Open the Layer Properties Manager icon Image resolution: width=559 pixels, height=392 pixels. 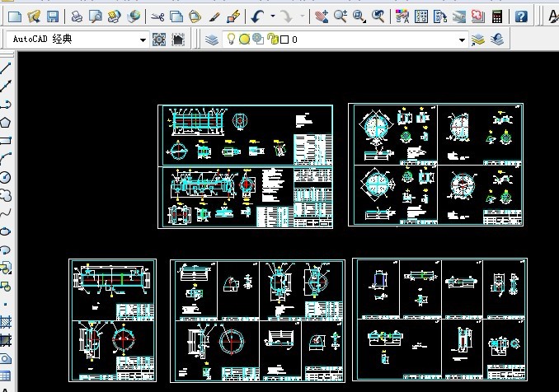click(212, 40)
